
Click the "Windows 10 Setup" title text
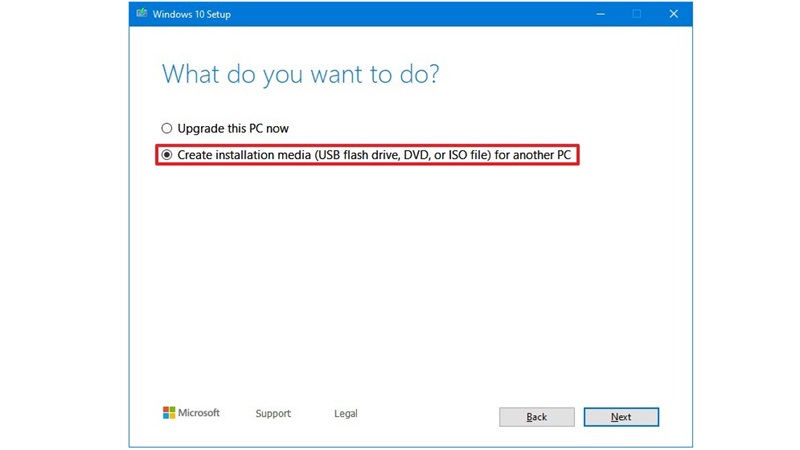191,14
